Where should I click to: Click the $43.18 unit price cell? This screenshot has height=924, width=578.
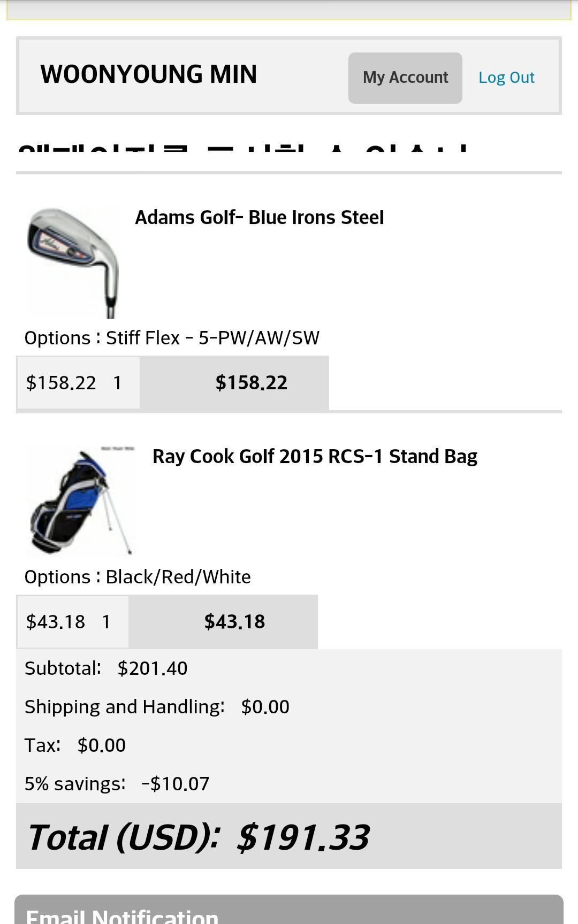[x=56, y=622]
